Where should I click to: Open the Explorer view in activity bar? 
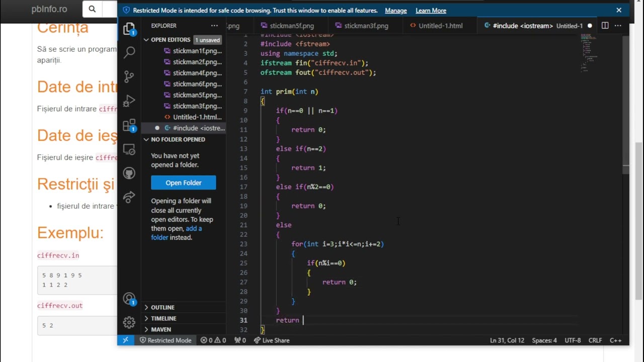[x=129, y=28]
